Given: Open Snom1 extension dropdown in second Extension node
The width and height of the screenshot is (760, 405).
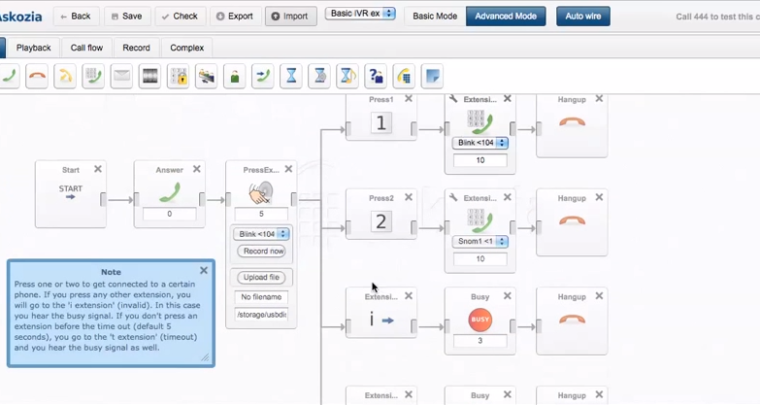Looking at the screenshot, I should click(x=480, y=241).
